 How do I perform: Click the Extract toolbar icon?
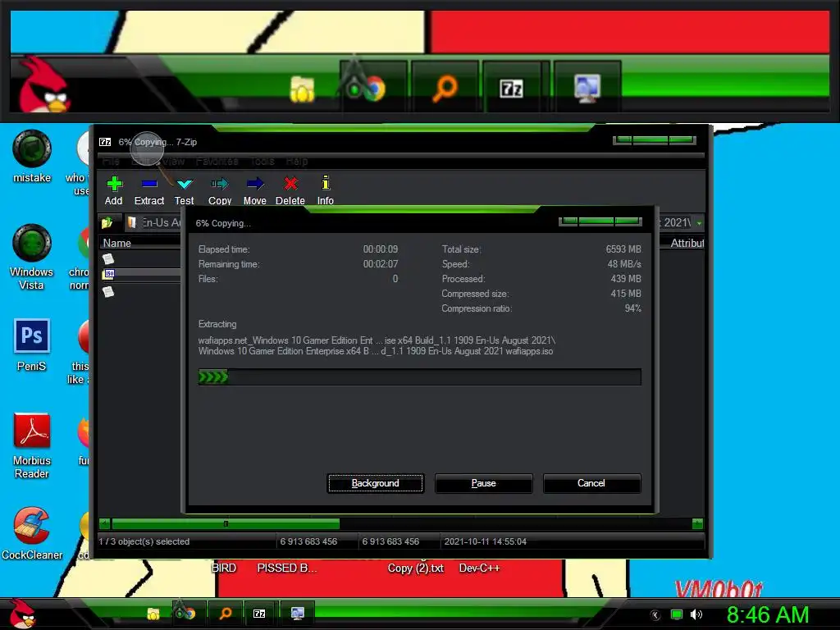tap(149, 190)
